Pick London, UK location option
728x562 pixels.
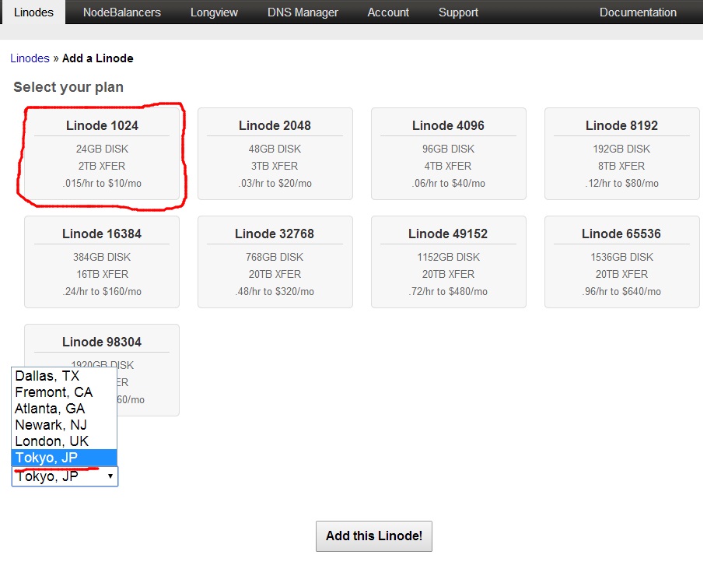click(64, 441)
